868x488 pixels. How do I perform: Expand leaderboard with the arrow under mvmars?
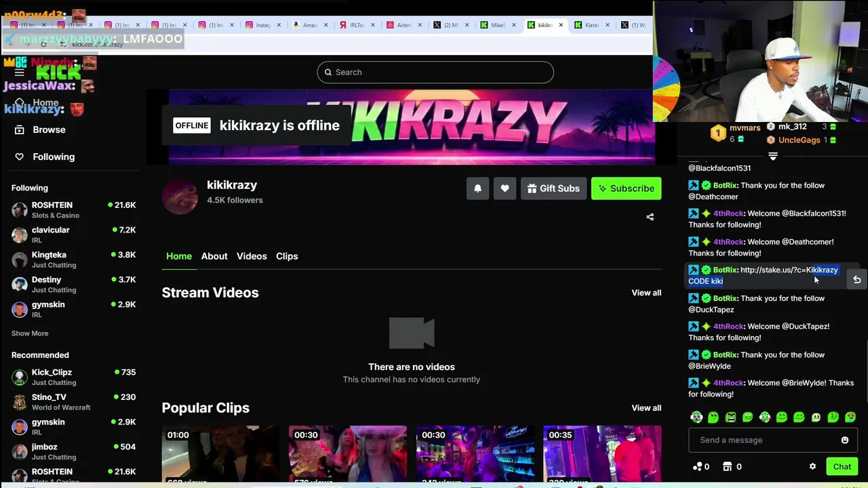772,156
